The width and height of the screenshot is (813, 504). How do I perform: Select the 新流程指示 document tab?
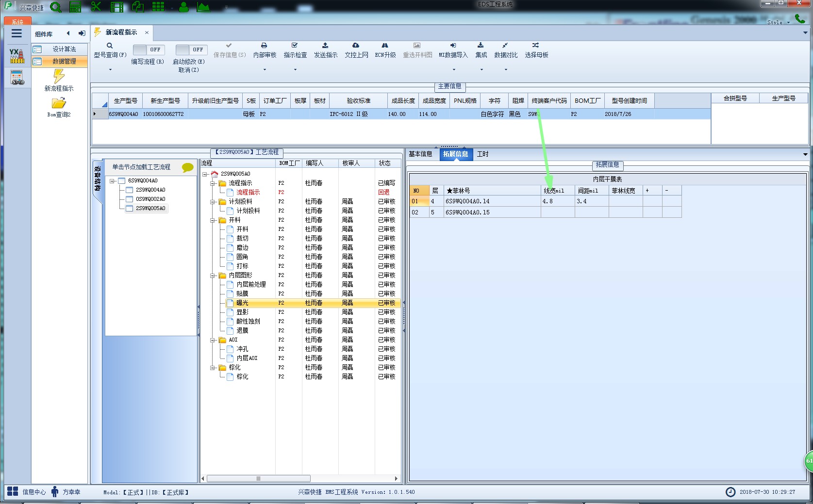point(121,32)
